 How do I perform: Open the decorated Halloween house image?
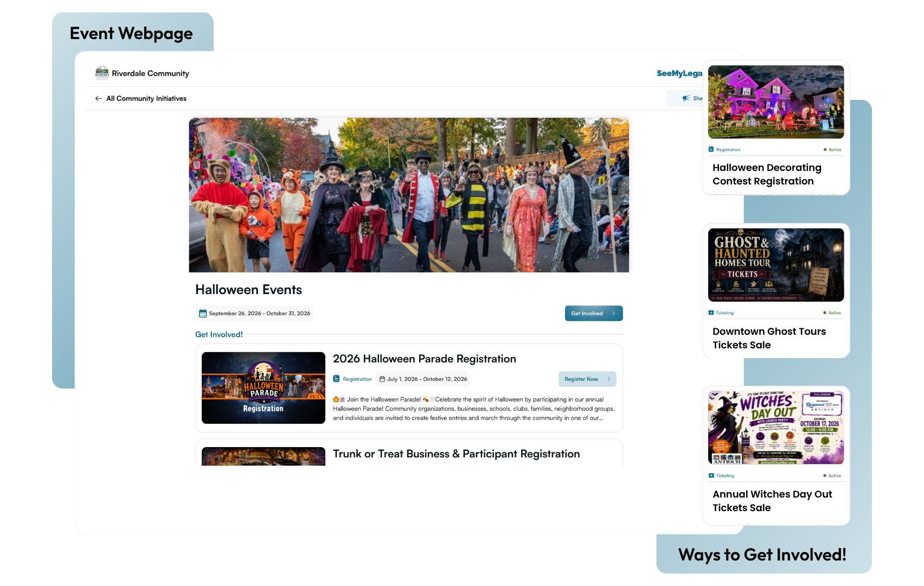click(x=776, y=102)
